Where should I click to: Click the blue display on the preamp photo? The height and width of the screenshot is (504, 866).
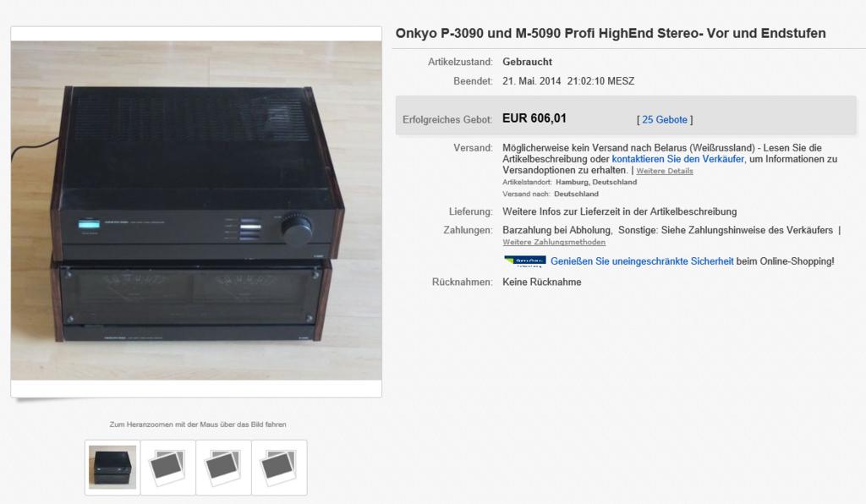click(89, 224)
